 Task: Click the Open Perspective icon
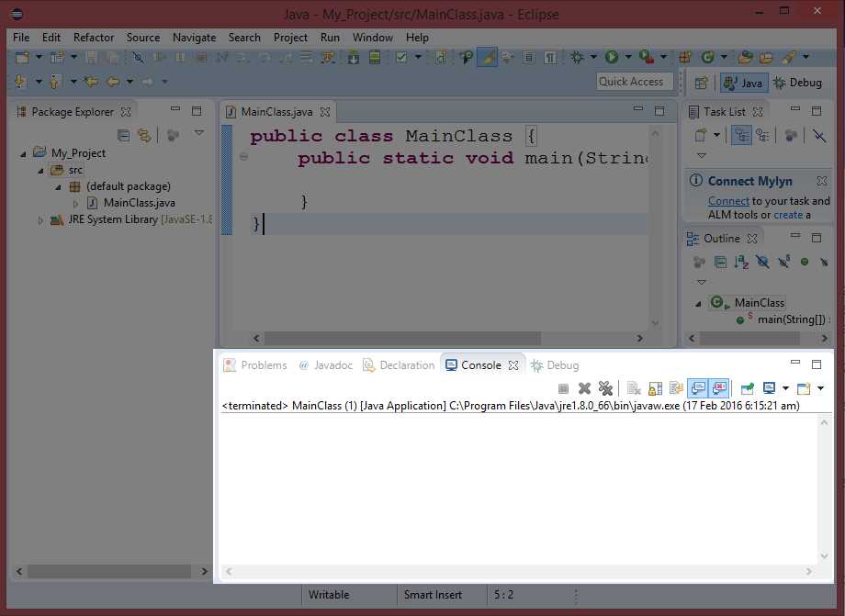click(x=701, y=83)
